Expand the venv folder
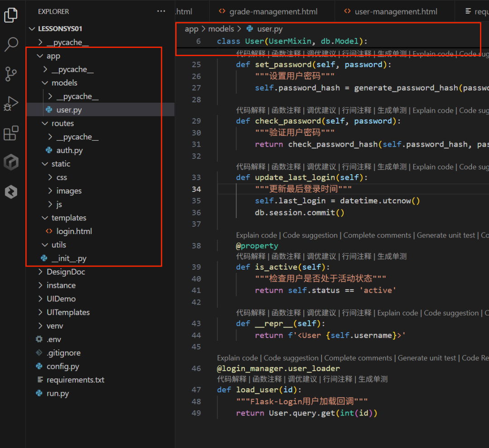The width and height of the screenshot is (489, 448). point(40,326)
